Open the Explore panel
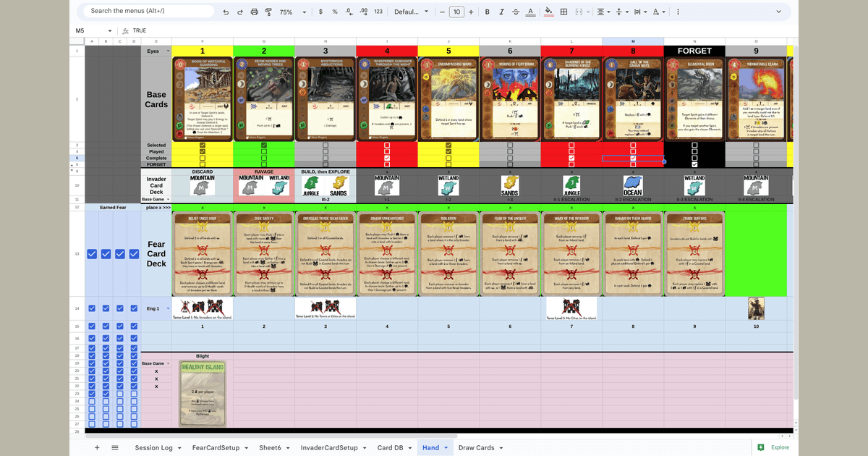868x456 pixels. (x=773, y=447)
